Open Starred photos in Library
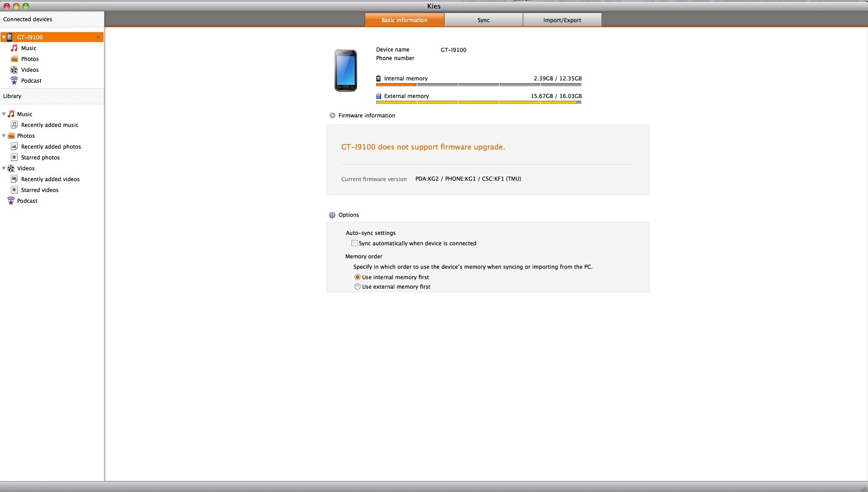 pyautogui.click(x=40, y=158)
